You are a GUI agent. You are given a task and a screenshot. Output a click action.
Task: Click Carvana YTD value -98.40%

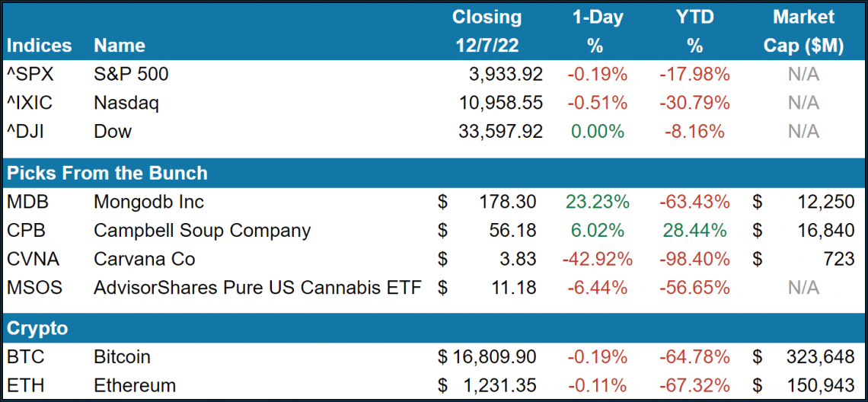tap(694, 259)
